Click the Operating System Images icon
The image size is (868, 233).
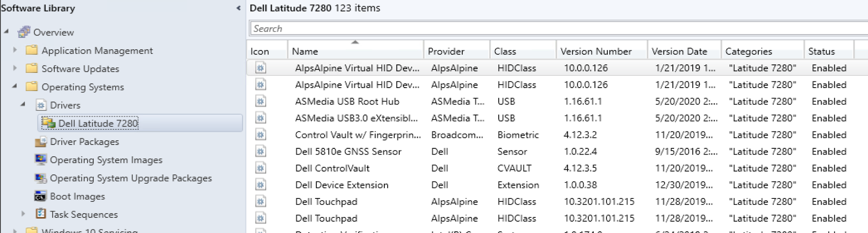41,160
